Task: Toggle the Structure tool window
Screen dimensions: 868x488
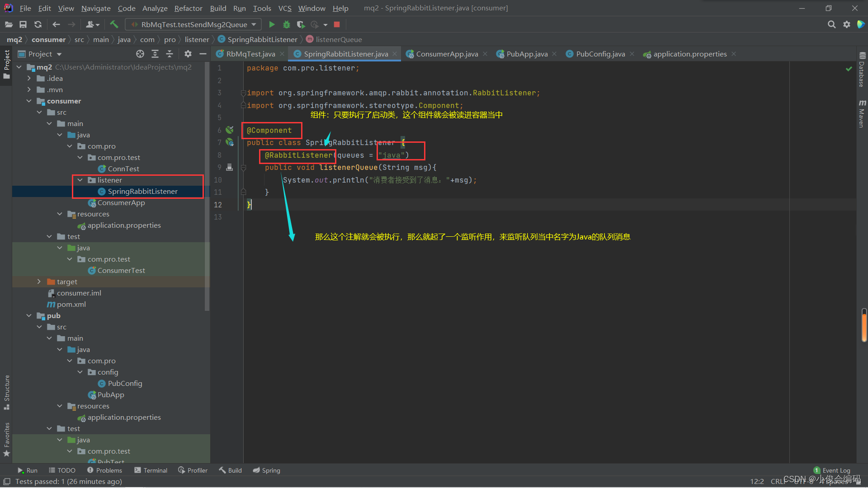Action: [6, 391]
